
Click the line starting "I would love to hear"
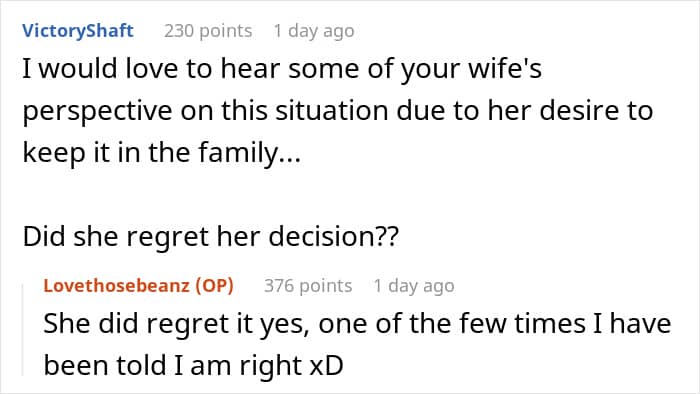[282, 70]
